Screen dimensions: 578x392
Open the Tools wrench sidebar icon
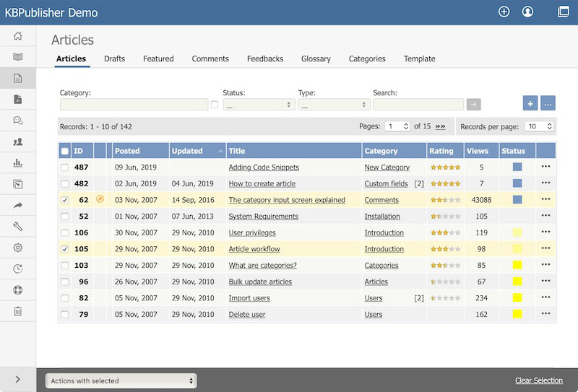click(x=17, y=226)
